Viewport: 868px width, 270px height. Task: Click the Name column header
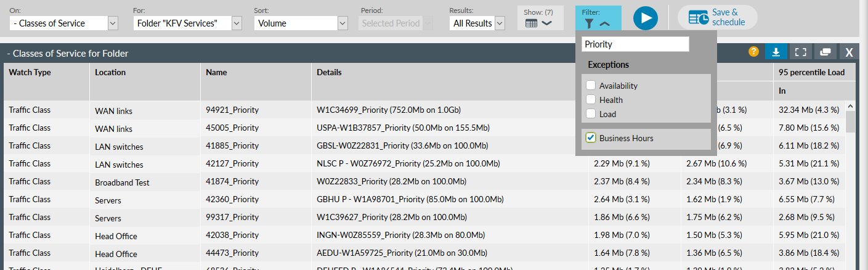216,72
